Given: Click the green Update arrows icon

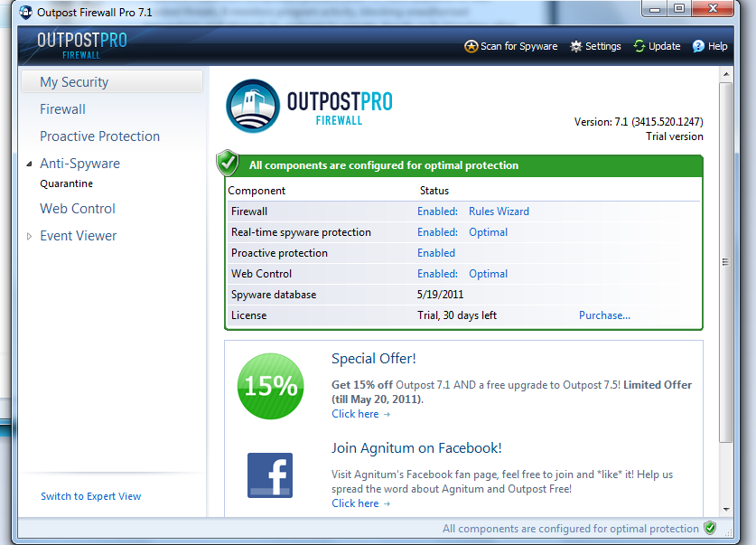Looking at the screenshot, I should [639, 46].
